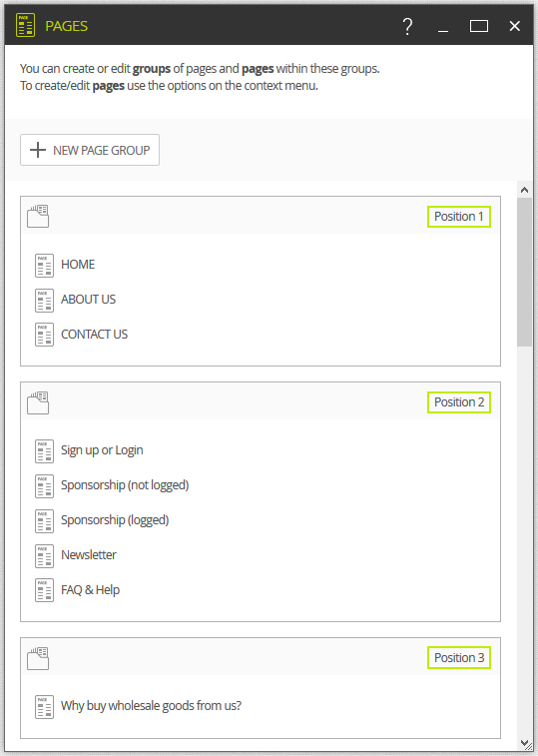Open the ABOUT US page
This screenshot has width=538, height=756.
point(88,300)
